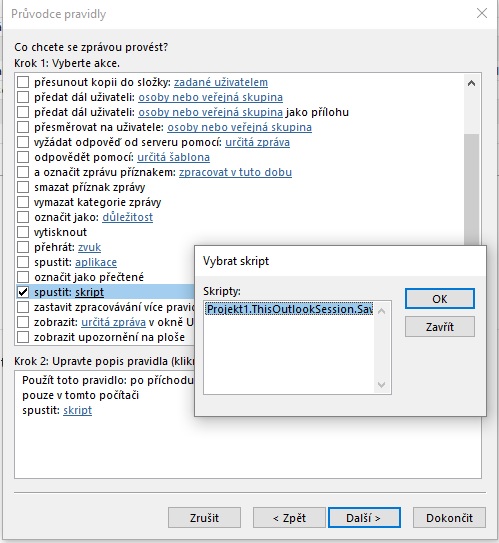Confirm script selection with OK
The width and height of the screenshot is (499, 543).
[x=439, y=299]
